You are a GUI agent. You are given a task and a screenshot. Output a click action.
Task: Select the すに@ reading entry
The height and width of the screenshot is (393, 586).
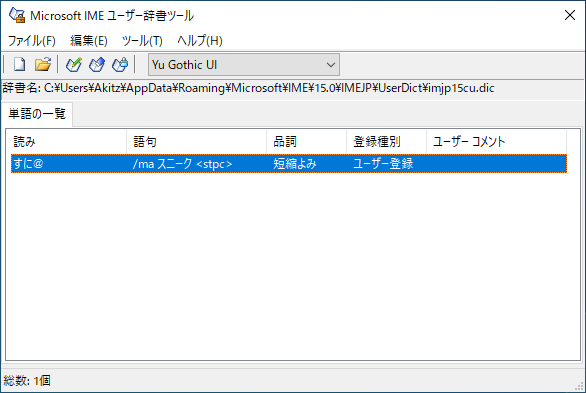[x=28, y=164]
